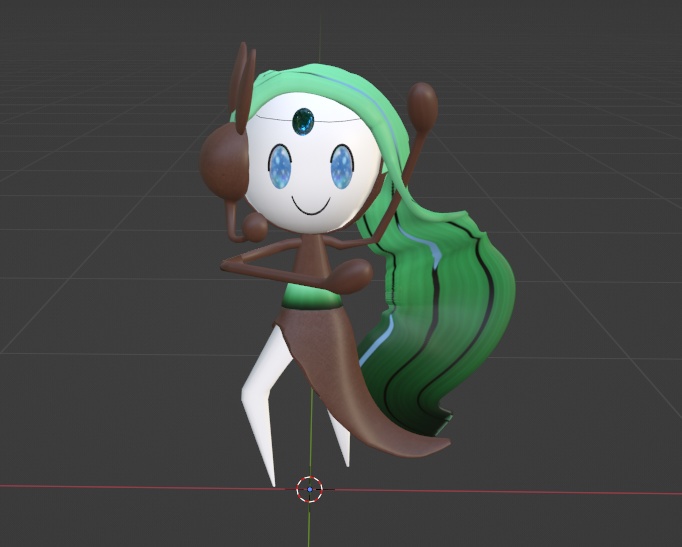Select the round brown headphone earpiece
682x547 pixels.
pyautogui.click(x=223, y=162)
